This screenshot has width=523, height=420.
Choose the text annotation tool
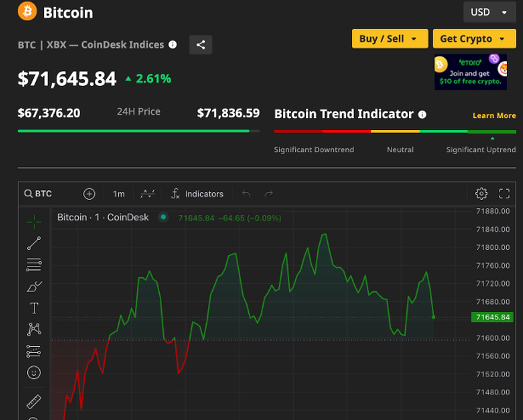(x=34, y=308)
